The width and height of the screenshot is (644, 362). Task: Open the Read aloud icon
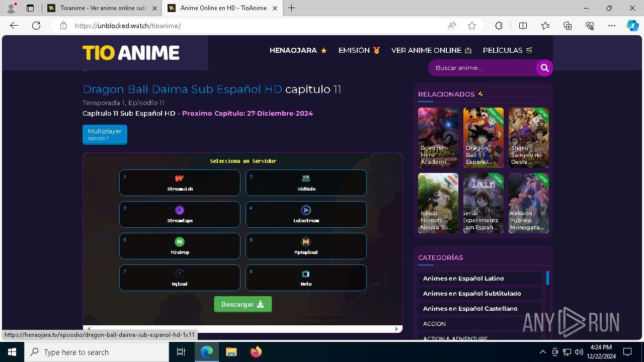pos(452,26)
